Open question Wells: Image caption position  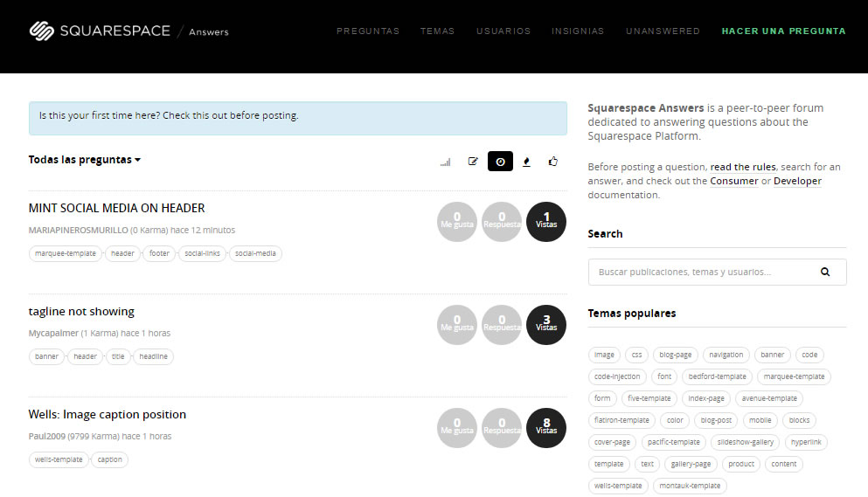(108, 415)
